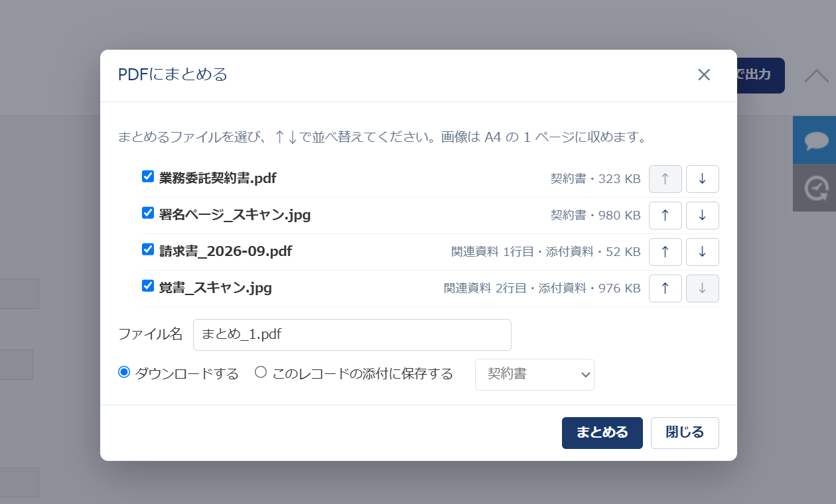
Task: Click disabled down arrow for 覚書_スキャン.jpg
Action: [703, 288]
